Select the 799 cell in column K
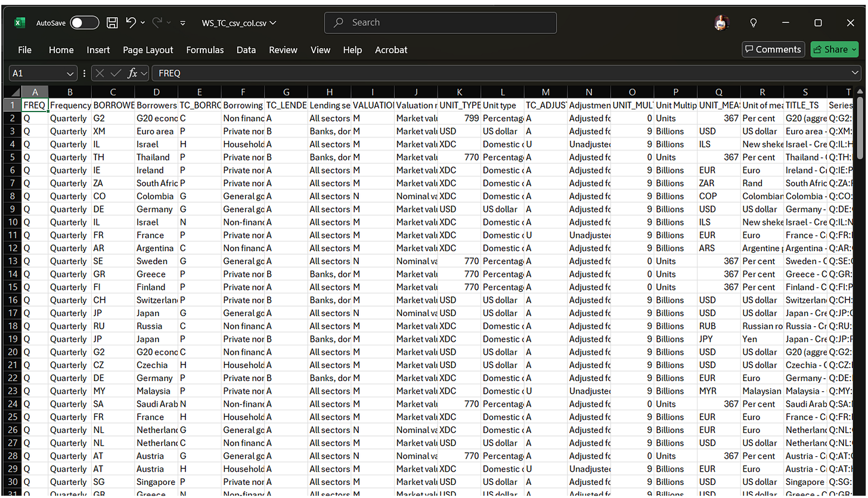This screenshot has height=498, width=868. [459, 118]
